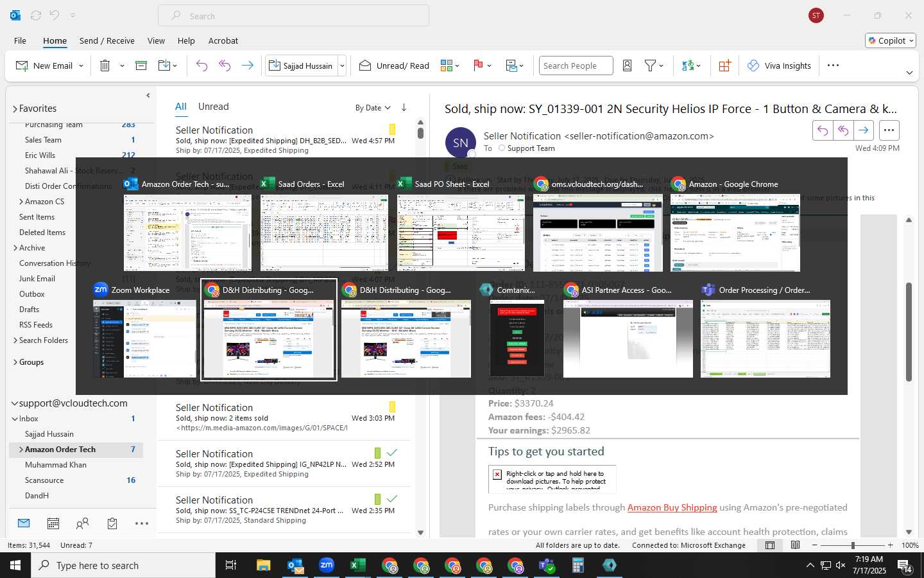Expand the ribbon with chevron arrow
Screen dimensions: 924x578
point(909,73)
